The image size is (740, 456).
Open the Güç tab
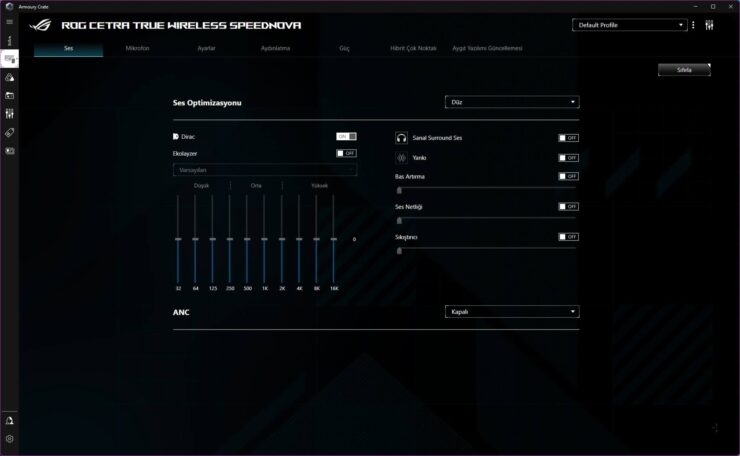click(x=345, y=48)
